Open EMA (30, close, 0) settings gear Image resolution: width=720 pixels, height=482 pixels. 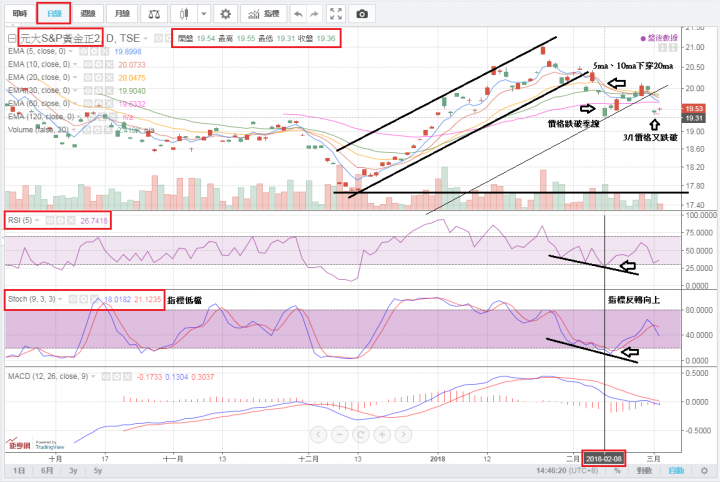click(98, 90)
